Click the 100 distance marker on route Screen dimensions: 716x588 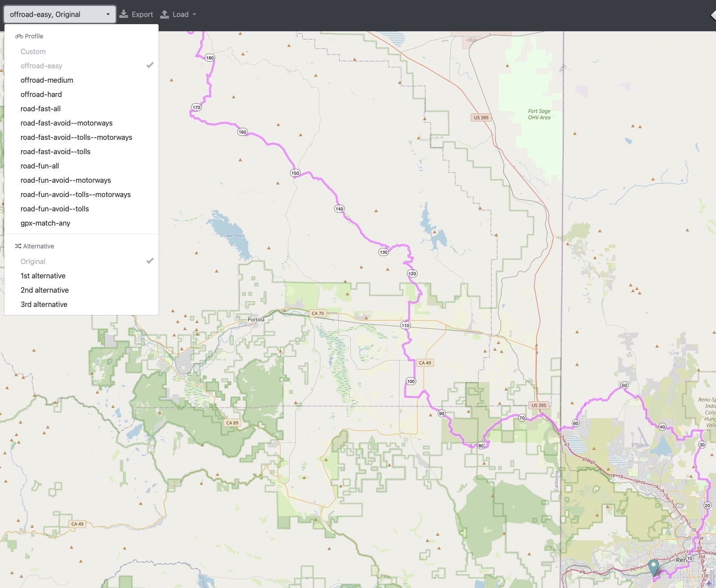[x=411, y=381]
